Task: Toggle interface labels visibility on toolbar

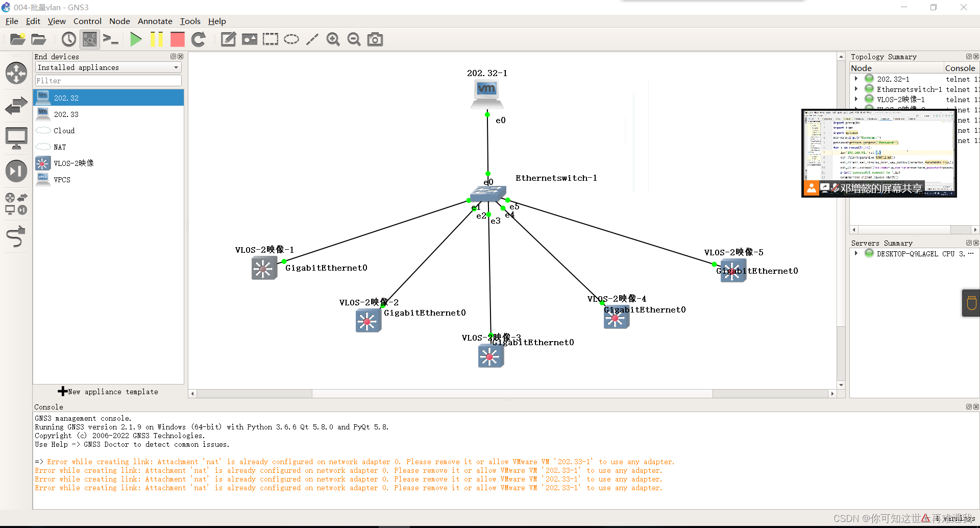Action: [90, 39]
